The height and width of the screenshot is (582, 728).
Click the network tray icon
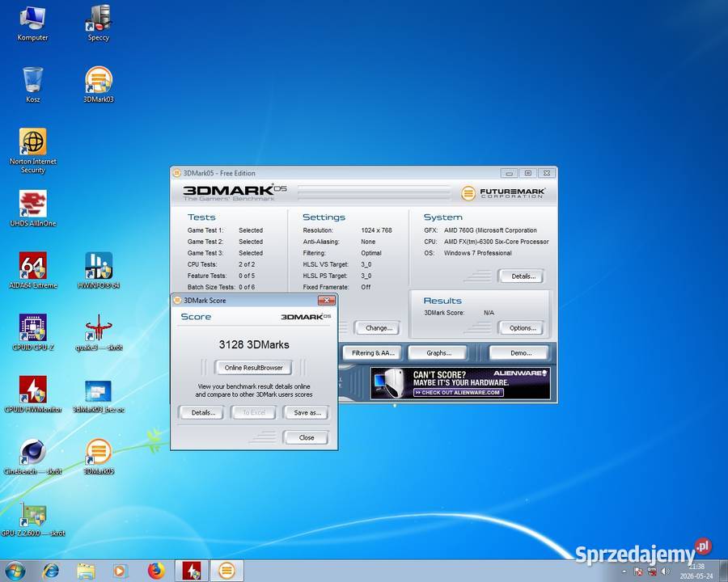tap(652, 571)
